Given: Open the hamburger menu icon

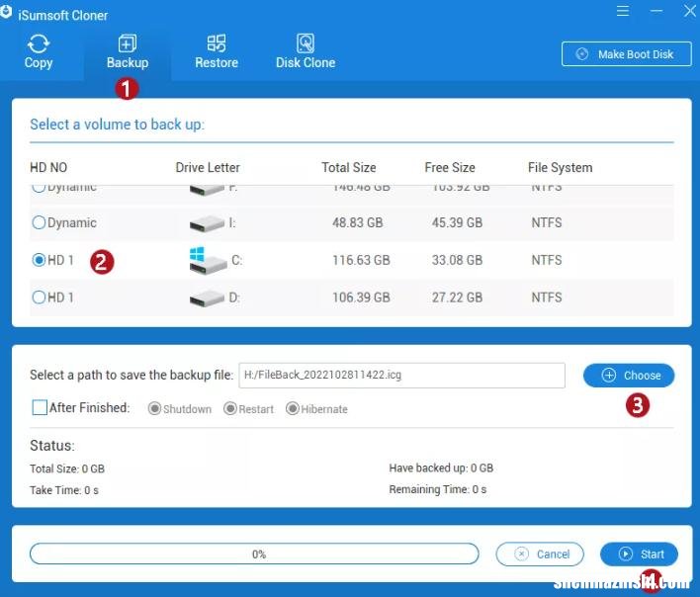Looking at the screenshot, I should (623, 11).
